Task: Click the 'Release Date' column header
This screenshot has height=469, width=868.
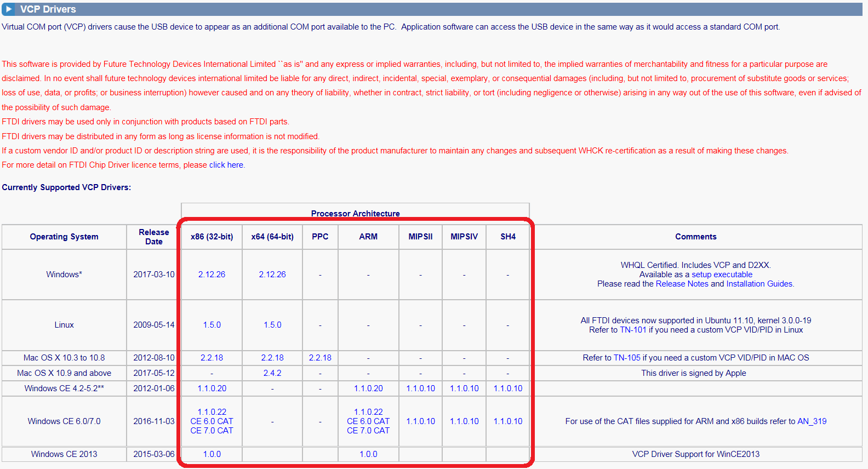Action: coord(154,237)
